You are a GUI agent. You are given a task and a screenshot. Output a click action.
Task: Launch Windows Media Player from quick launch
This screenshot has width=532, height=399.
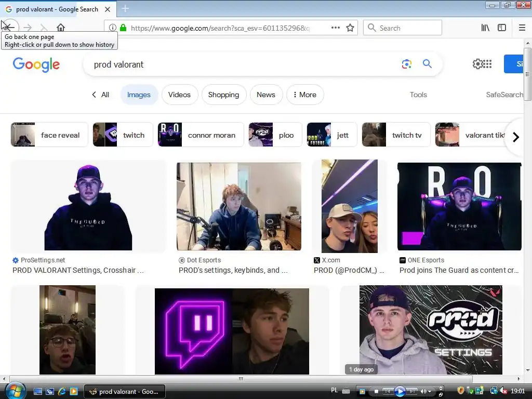click(74, 392)
